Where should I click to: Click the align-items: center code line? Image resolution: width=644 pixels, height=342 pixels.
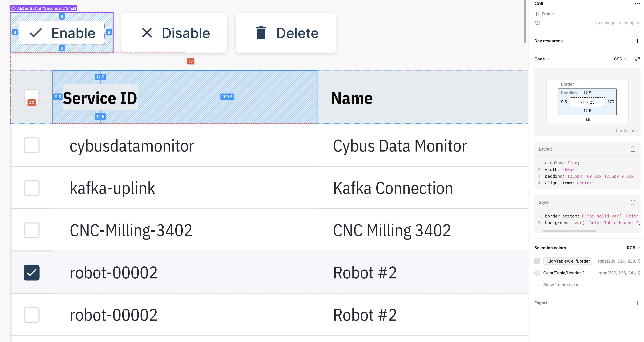[x=569, y=183]
